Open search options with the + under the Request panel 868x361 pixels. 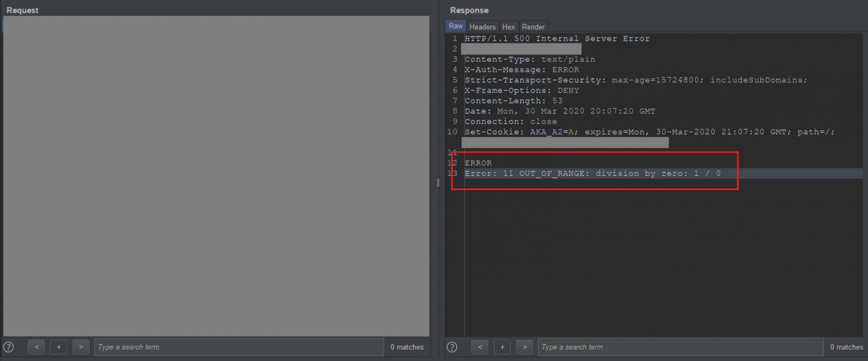pos(58,347)
